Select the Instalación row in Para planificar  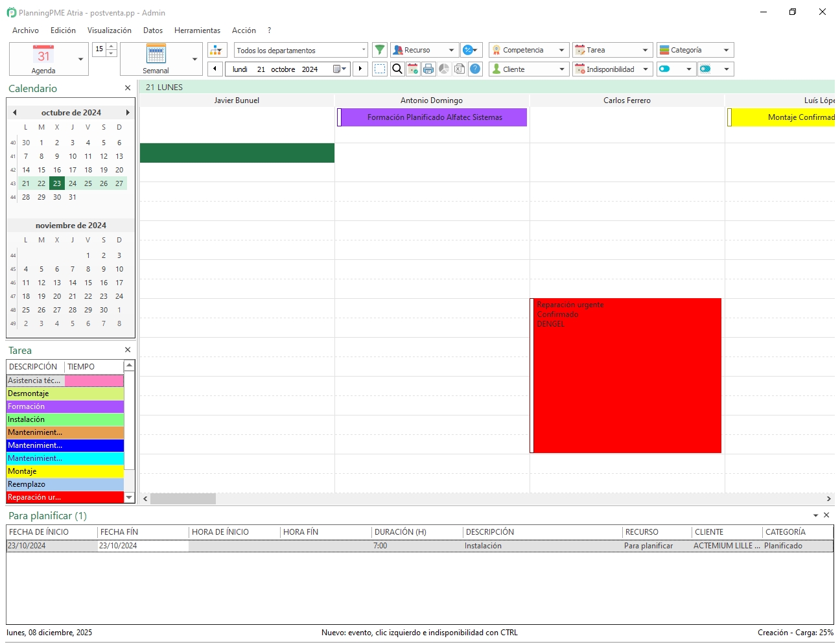tap(483, 545)
